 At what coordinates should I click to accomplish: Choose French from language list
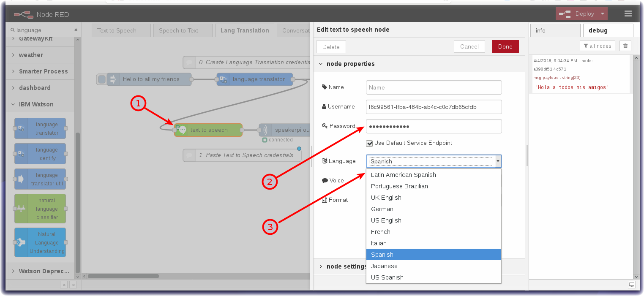coord(434,232)
